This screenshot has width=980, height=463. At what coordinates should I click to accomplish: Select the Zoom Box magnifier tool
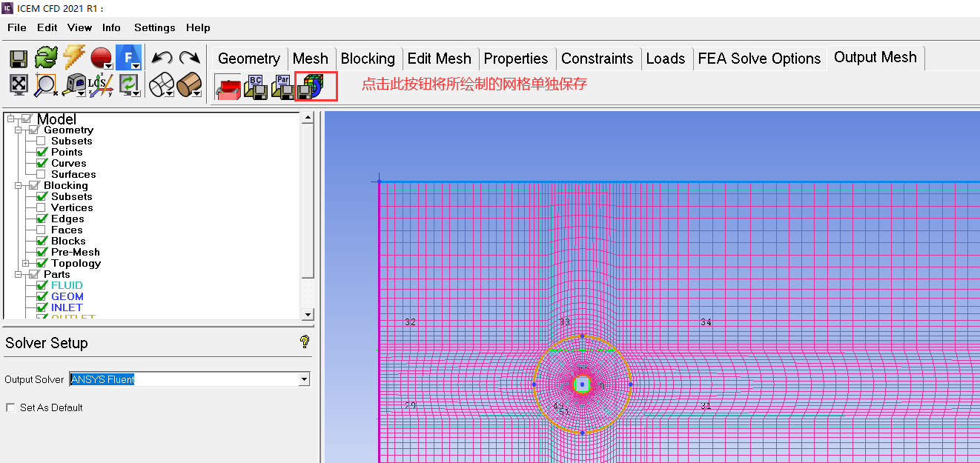pyautogui.click(x=45, y=84)
